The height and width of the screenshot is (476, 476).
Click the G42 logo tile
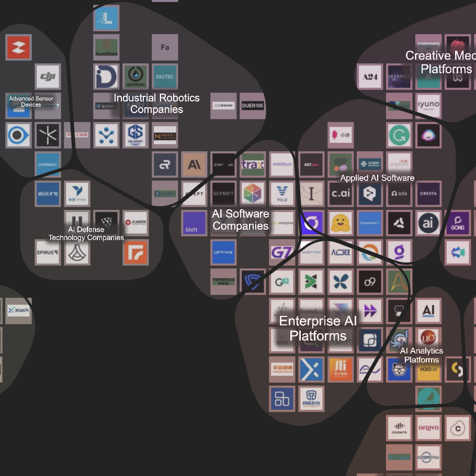click(282, 281)
